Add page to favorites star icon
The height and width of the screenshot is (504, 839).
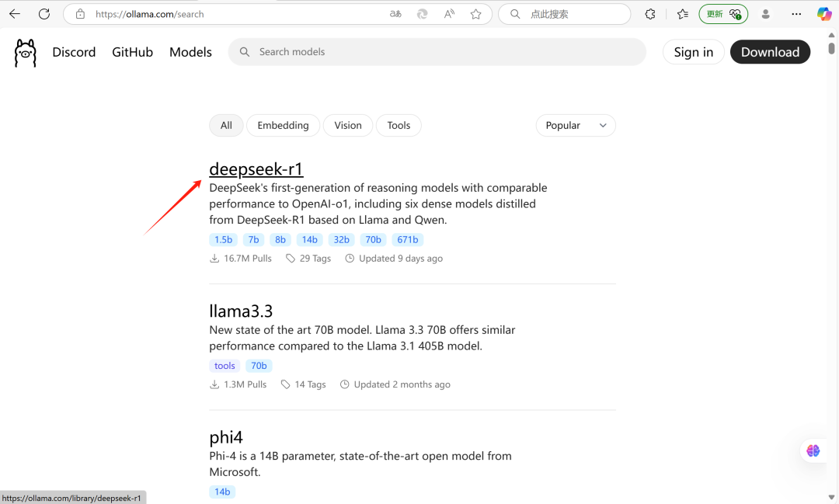tap(475, 14)
